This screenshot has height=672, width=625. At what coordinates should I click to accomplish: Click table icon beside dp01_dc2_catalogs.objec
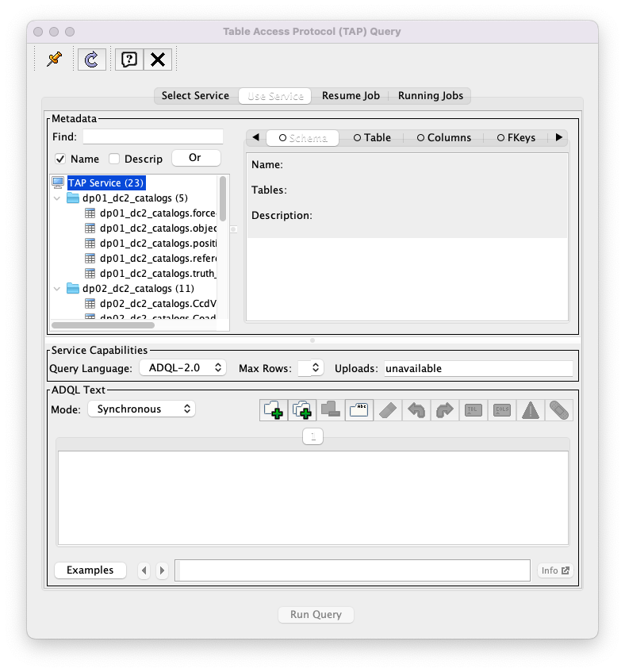click(x=90, y=228)
